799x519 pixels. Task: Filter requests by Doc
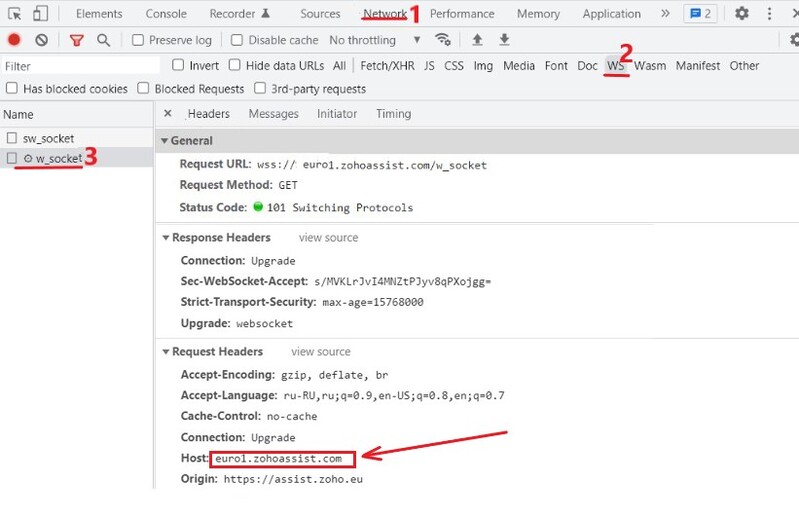(x=587, y=66)
